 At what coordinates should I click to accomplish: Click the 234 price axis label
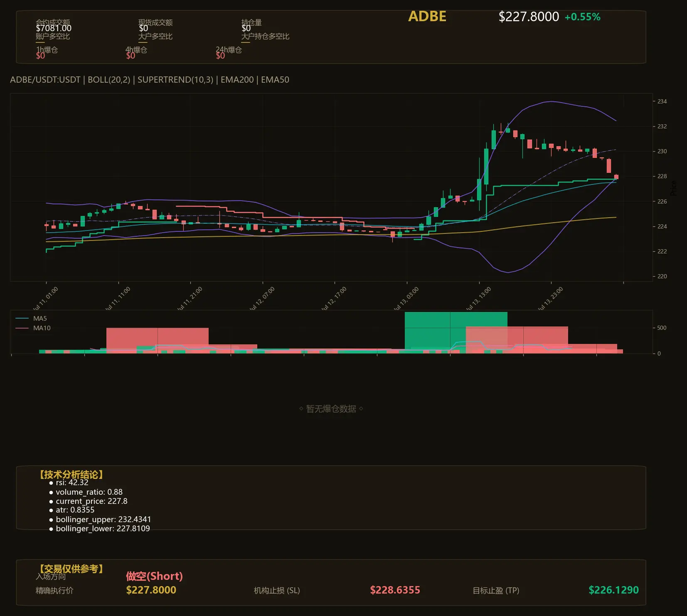(x=662, y=101)
